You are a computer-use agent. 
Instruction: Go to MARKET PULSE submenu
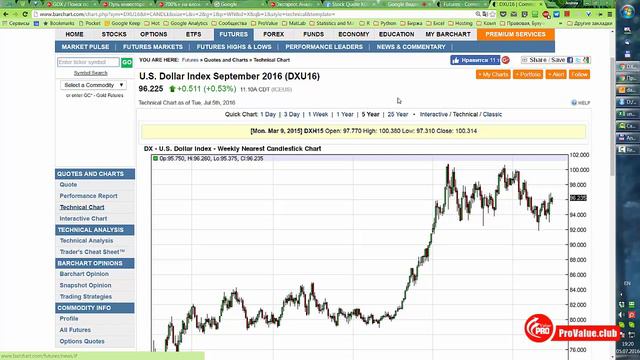[85, 47]
